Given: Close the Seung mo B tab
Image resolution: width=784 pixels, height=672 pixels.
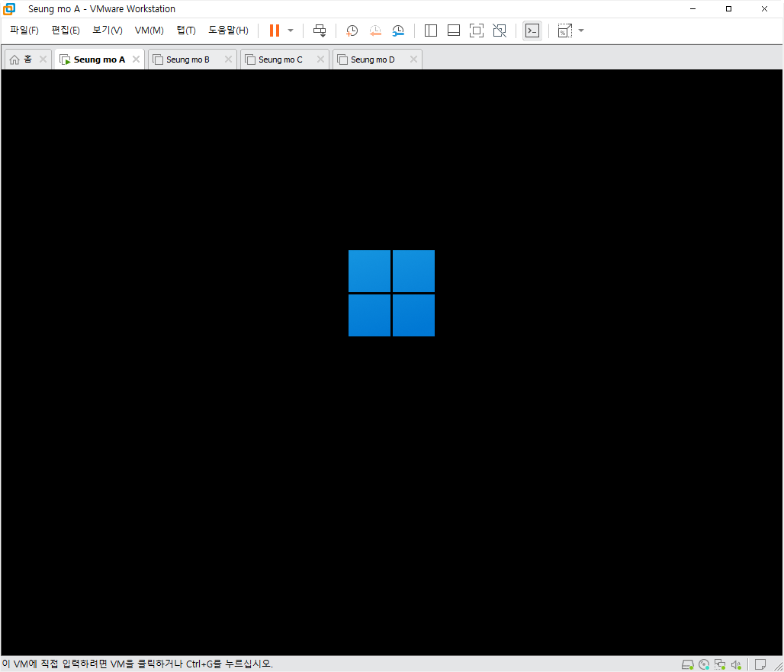Looking at the screenshot, I should 229,59.
